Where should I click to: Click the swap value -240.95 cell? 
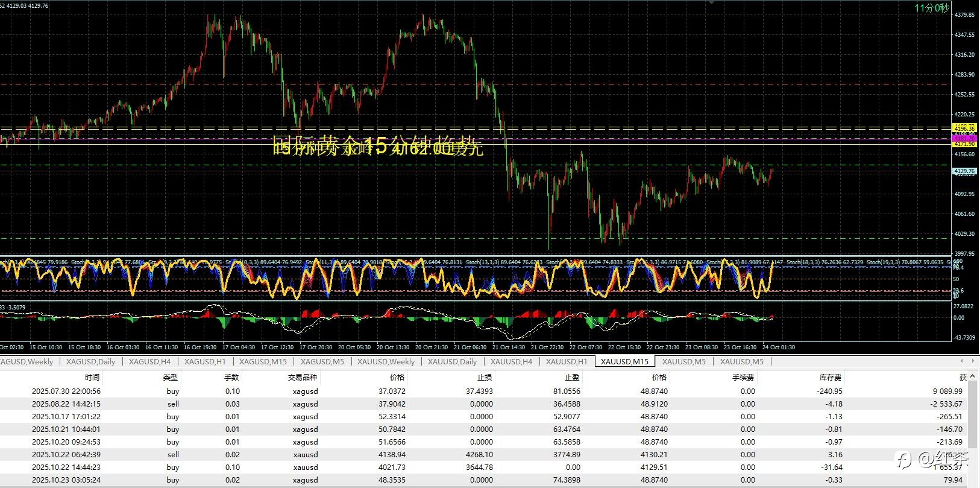(830, 391)
